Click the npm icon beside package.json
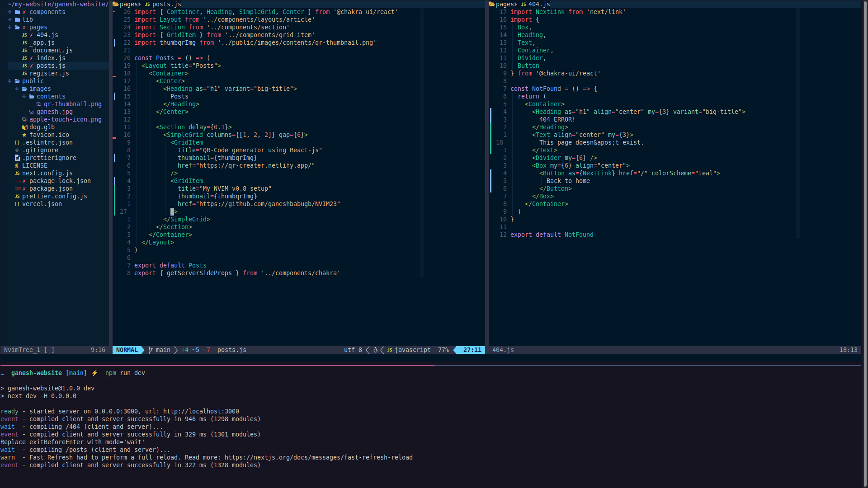The image size is (868, 488). click(x=17, y=188)
